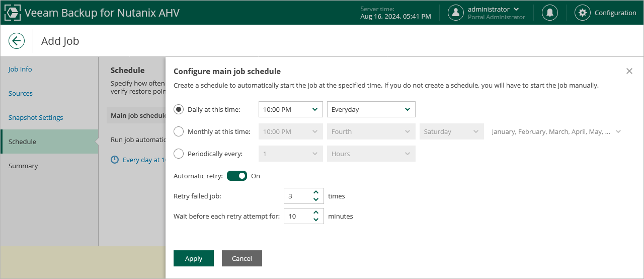The height and width of the screenshot is (279, 644).
Task: Click the administrator user avatar icon
Action: (456, 13)
